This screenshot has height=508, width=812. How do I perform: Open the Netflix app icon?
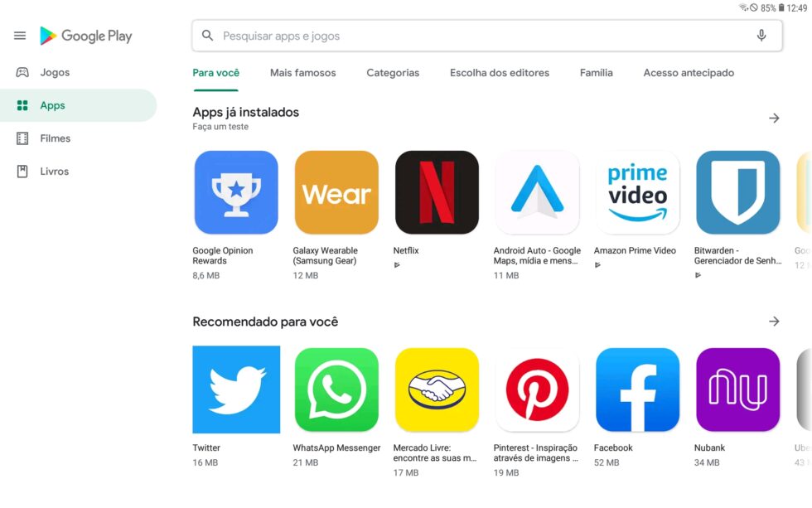coord(437,192)
